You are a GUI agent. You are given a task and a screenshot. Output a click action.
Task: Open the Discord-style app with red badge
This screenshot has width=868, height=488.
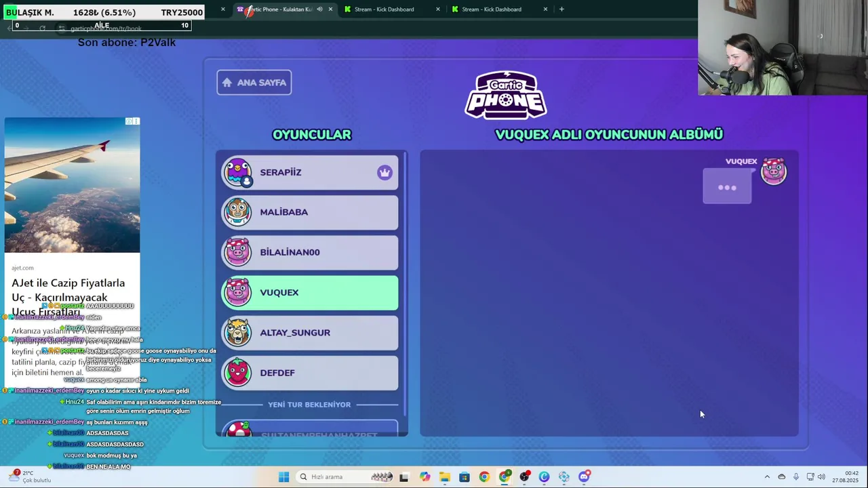pos(585,476)
